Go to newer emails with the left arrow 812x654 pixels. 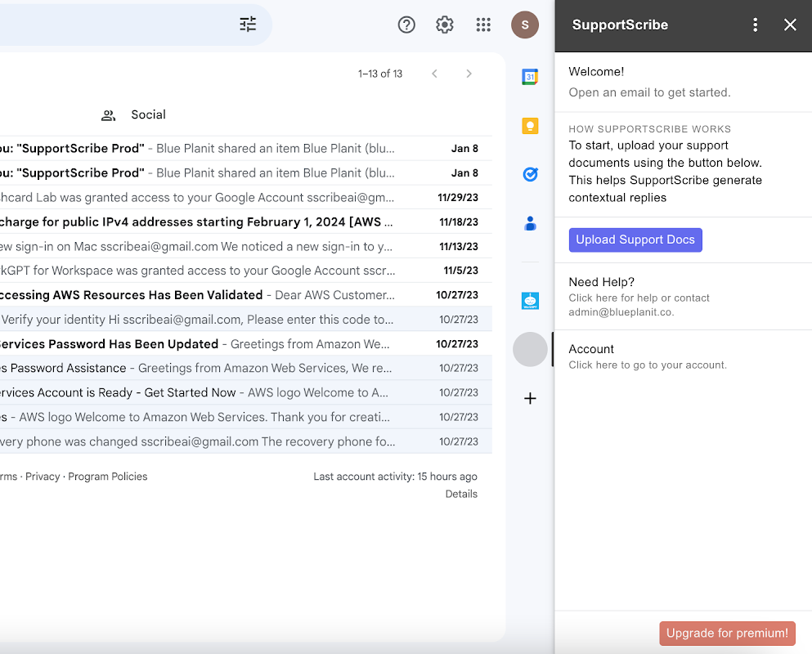(x=434, y=74)
